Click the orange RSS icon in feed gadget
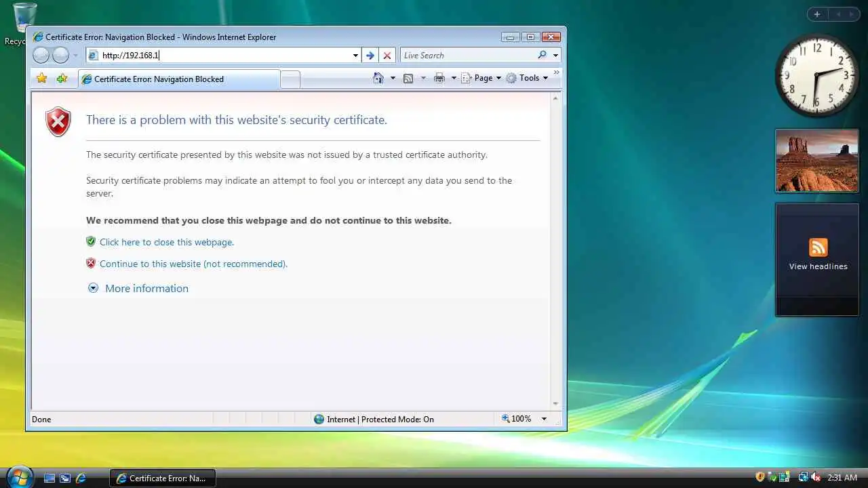The image size is (868, 488). (818, 247)
